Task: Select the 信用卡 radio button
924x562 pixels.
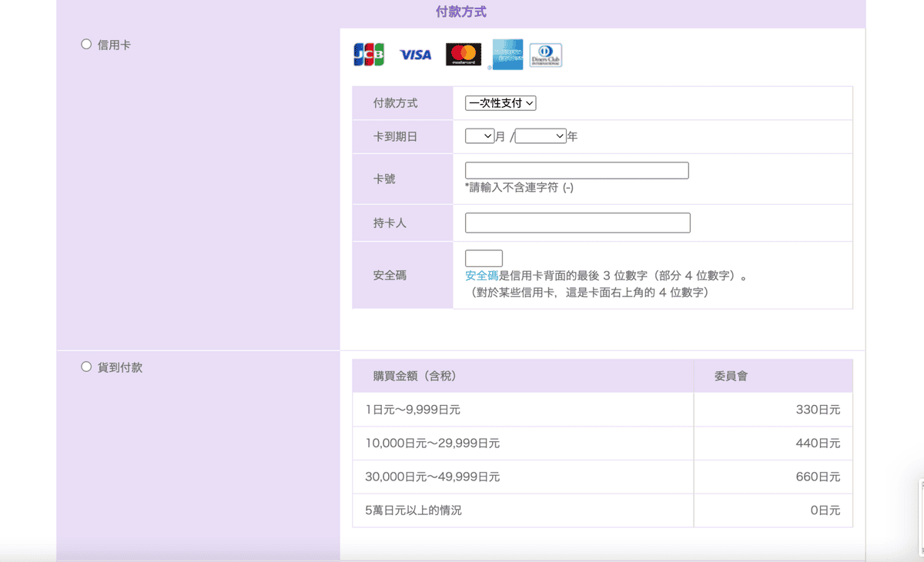Action: [x=86, y=45]
